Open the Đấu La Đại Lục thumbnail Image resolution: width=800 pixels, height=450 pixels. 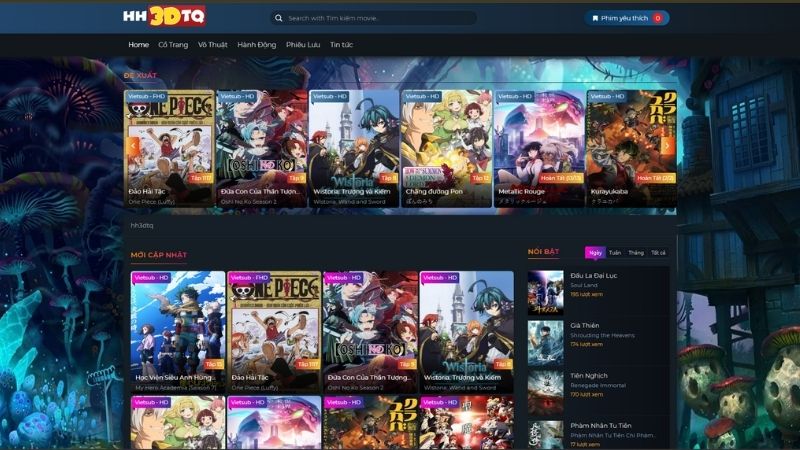pos(545,292)
